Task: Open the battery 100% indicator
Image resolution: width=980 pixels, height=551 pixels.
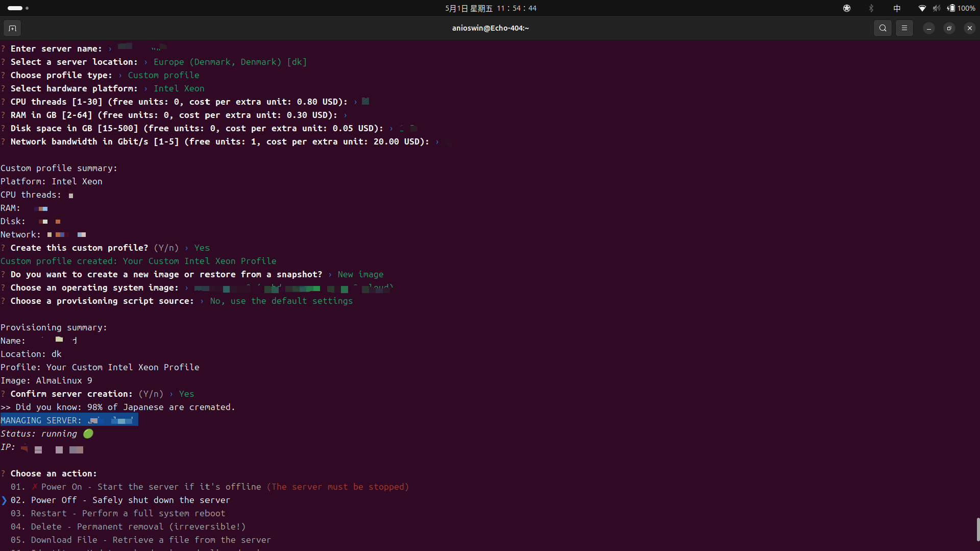Action: (961, 8)
